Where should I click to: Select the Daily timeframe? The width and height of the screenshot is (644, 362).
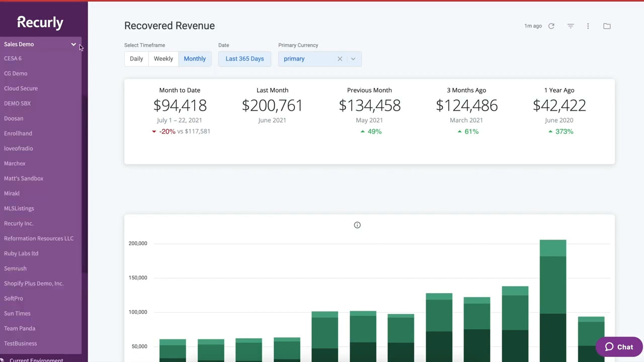point(136,59)
